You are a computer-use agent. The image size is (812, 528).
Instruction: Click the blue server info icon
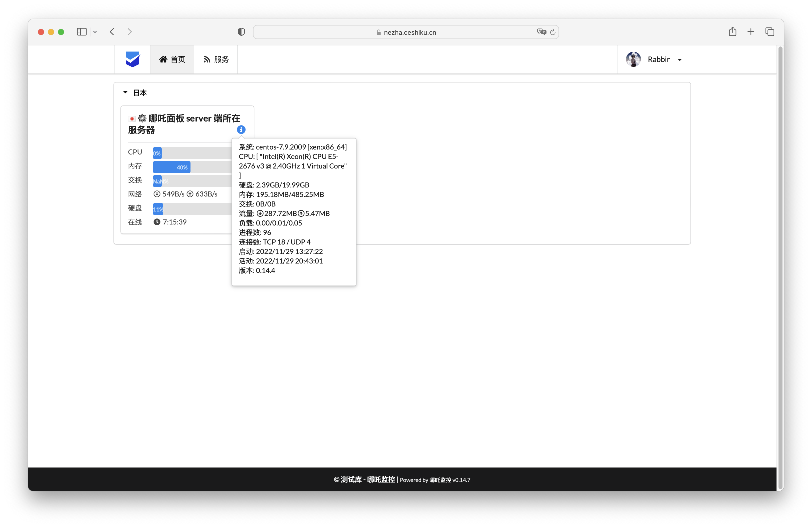[x=241, y=129]
